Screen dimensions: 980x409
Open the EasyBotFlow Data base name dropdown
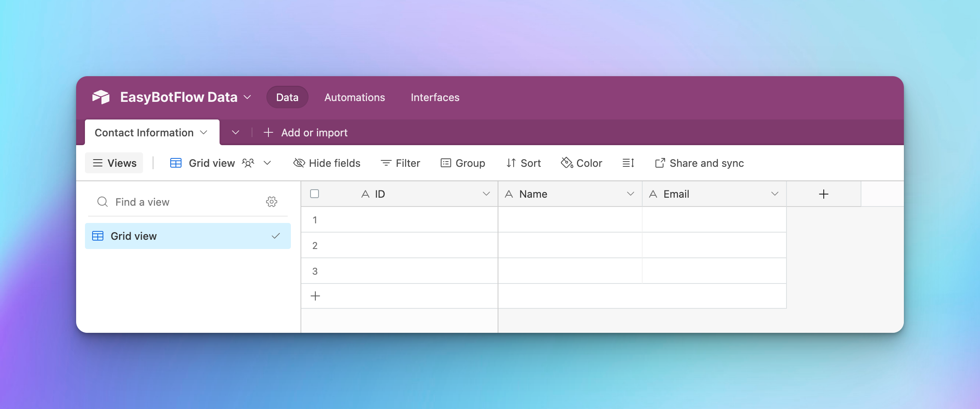[x=186, y=97]
